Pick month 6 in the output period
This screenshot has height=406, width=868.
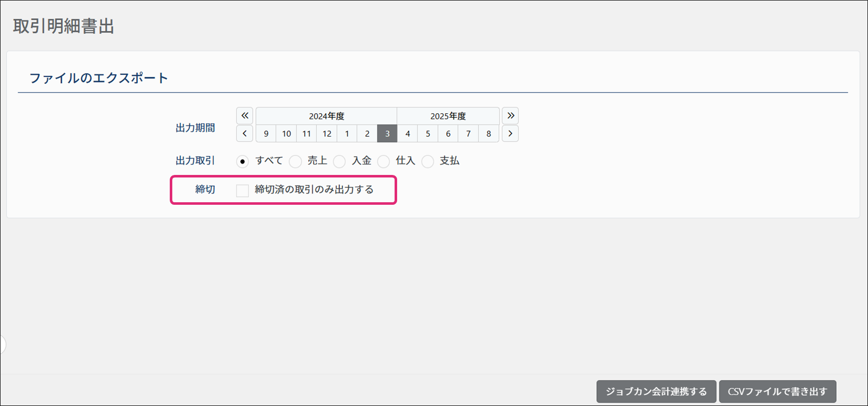click(448, 133)
